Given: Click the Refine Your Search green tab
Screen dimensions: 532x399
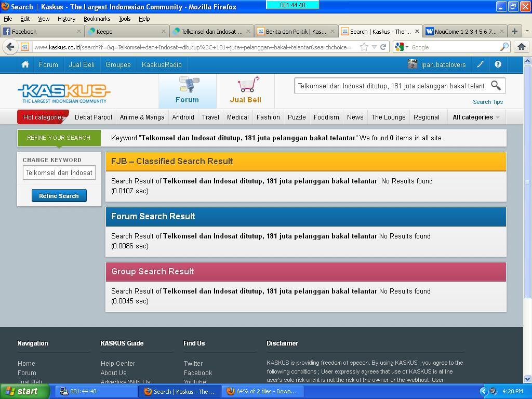Looking at the screenshot, I should click(x=59, y=138).
